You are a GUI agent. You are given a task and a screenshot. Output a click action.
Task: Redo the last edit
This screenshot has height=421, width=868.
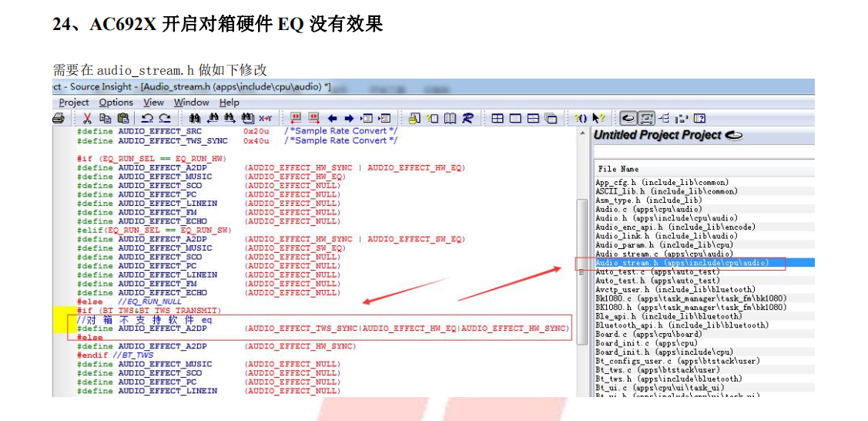[165, 118]
